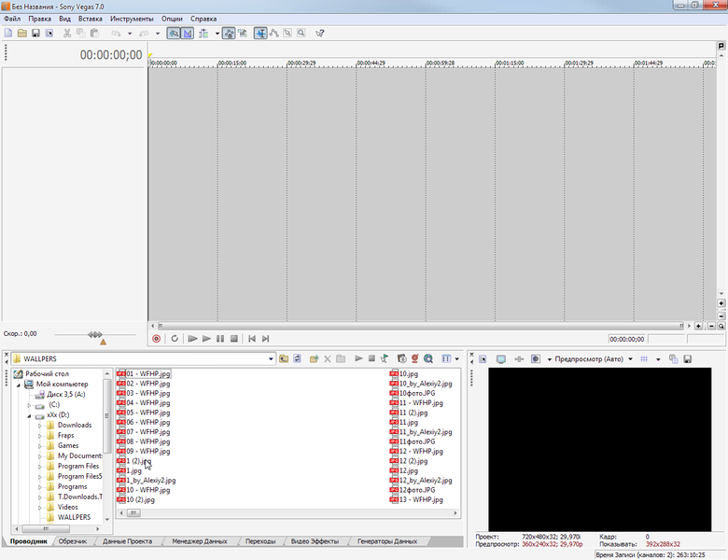The height and width of the screenshot is (560, 728).
Task: Open the Опции menu
Action: point(172,19)
